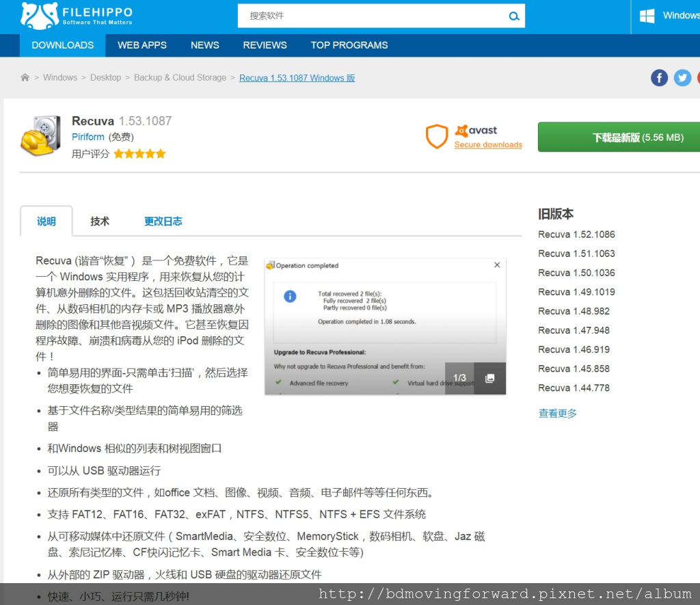Image resolution: width=700 pixels, height=605 pixels.
Task: Open the REVIEWS menu
Action: click(265, 45)
